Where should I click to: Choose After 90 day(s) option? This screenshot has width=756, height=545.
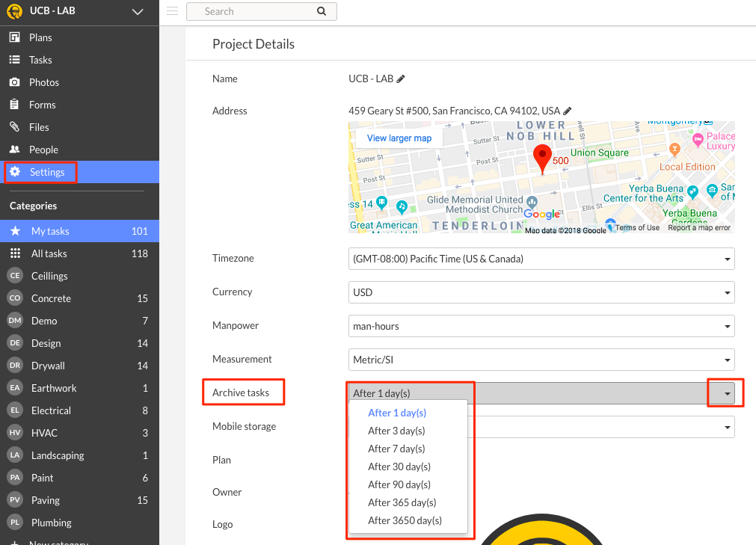tap(399, 484)
